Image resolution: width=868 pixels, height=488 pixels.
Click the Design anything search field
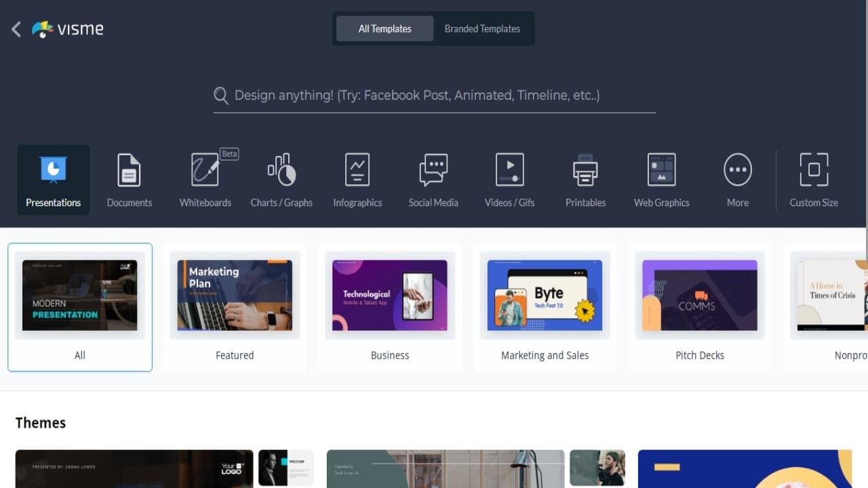click(434, 96)
